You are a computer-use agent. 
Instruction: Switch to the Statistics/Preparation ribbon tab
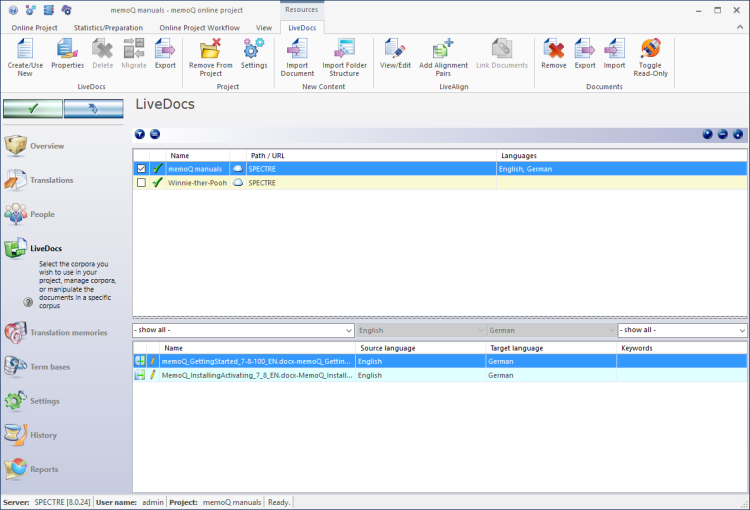click(x=108, y=27)
